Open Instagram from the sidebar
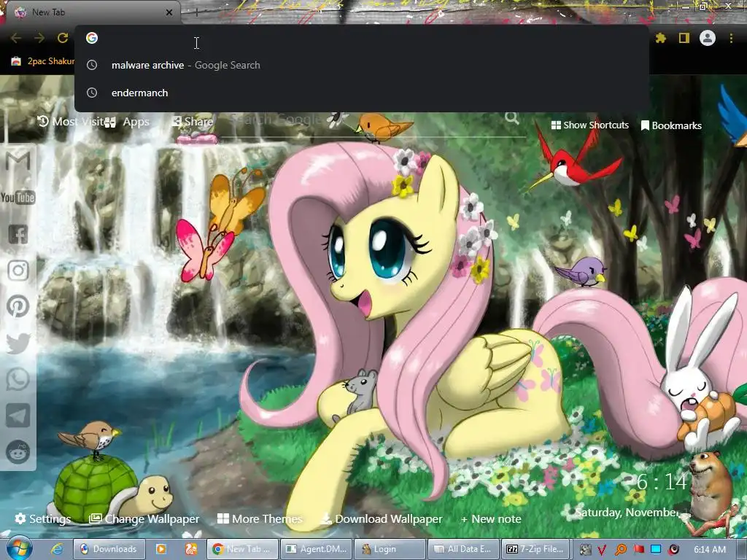The image size is (747, 560). [18, 271]
